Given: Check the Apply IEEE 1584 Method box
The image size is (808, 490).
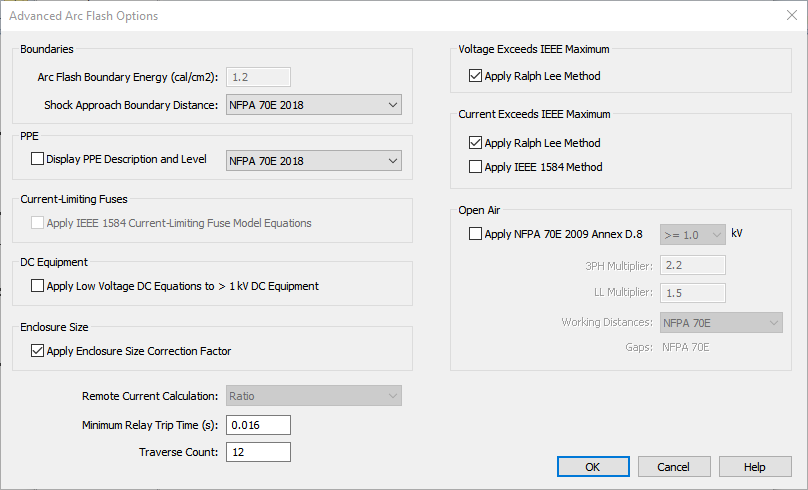Looking at the screenshot, I should pos(476,167).
